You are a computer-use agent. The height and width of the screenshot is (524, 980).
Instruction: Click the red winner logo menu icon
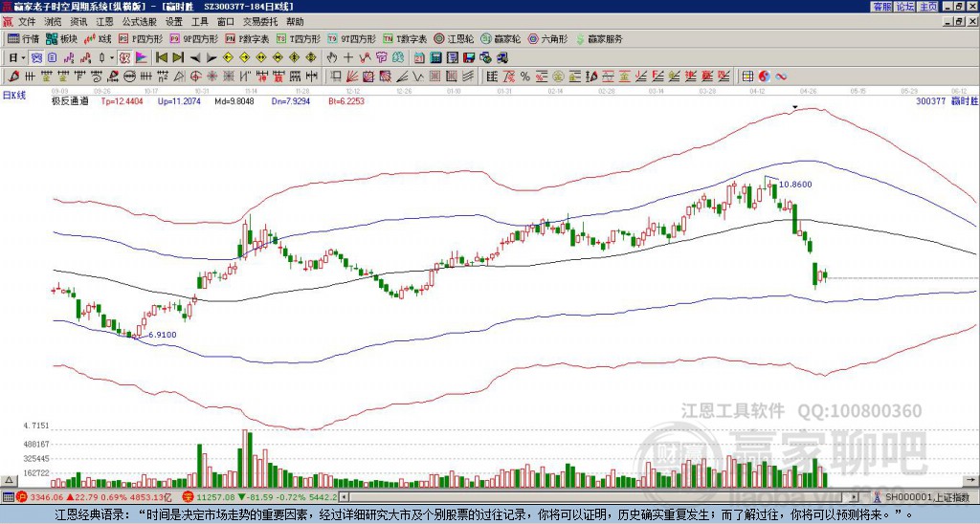[8, 22]
